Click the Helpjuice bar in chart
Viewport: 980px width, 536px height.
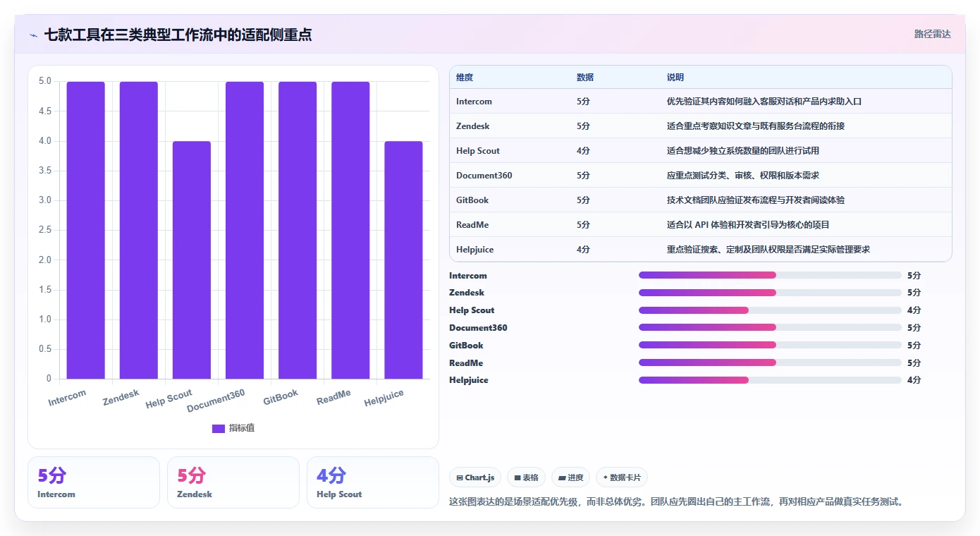pos(403,260)
